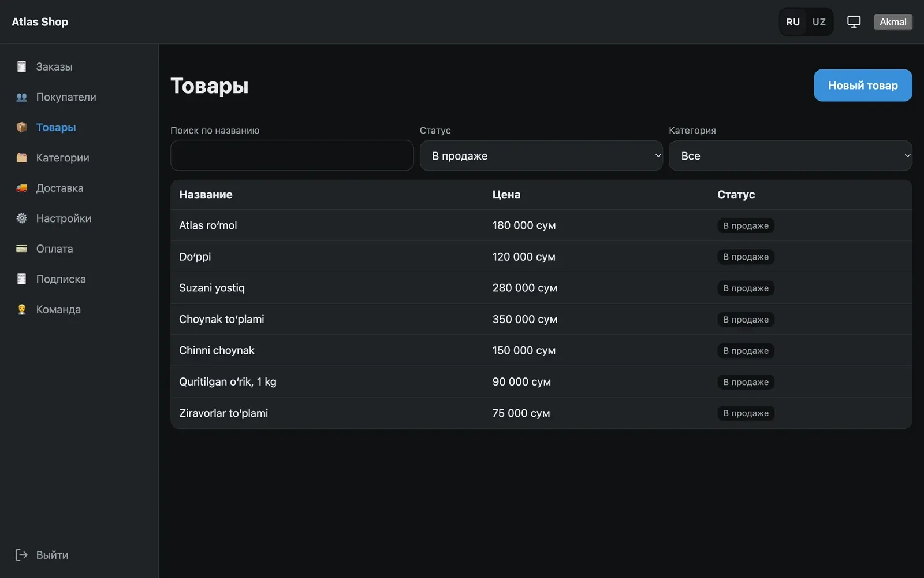924x578 pixels.
Task: Click the Новый товар button
Action: pyautogui.click(x=863, y=86)
